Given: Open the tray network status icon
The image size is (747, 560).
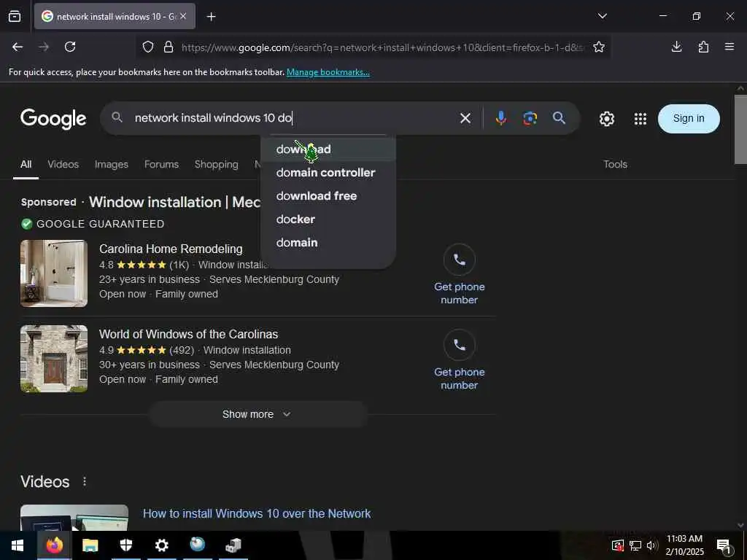Looking at the screenshot, I should (635, 545).
